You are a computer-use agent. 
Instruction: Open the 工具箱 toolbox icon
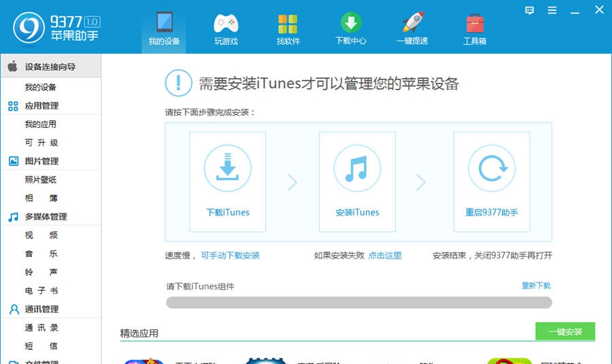click(x=475, y=23)
